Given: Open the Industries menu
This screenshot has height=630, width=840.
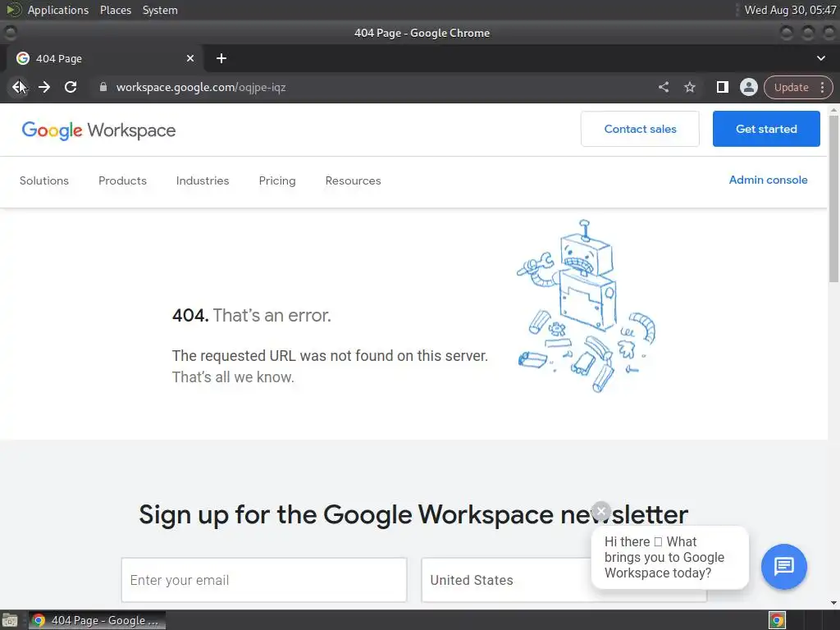Looking at the screenshot, I should (x=203, y=180).
